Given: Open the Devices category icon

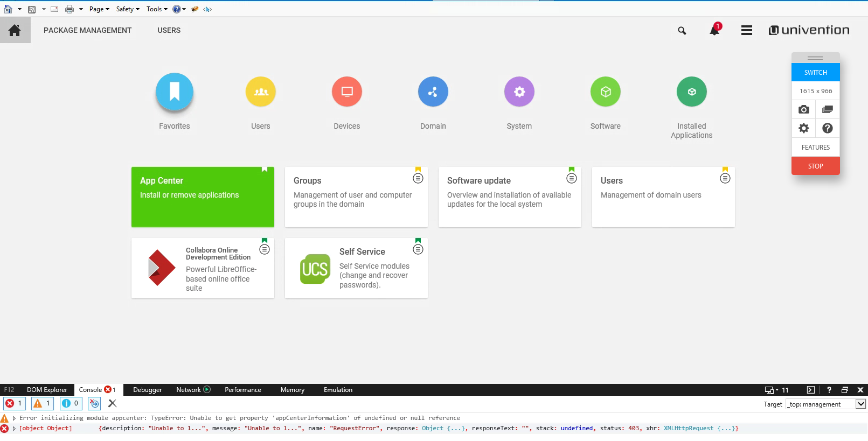Looking at the screenshot, I should tap(346, 92).
